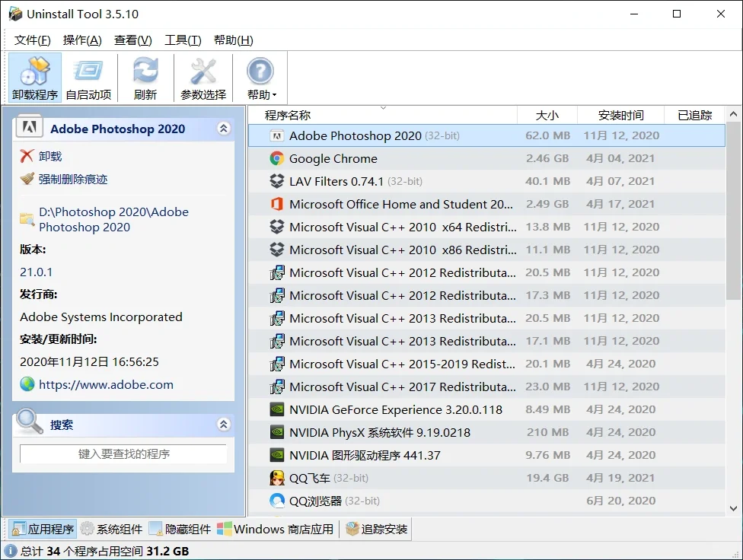Click QQ飞车 size 19.4 GB cell
This screenshot has height=560, width=743.
(547, 478)
